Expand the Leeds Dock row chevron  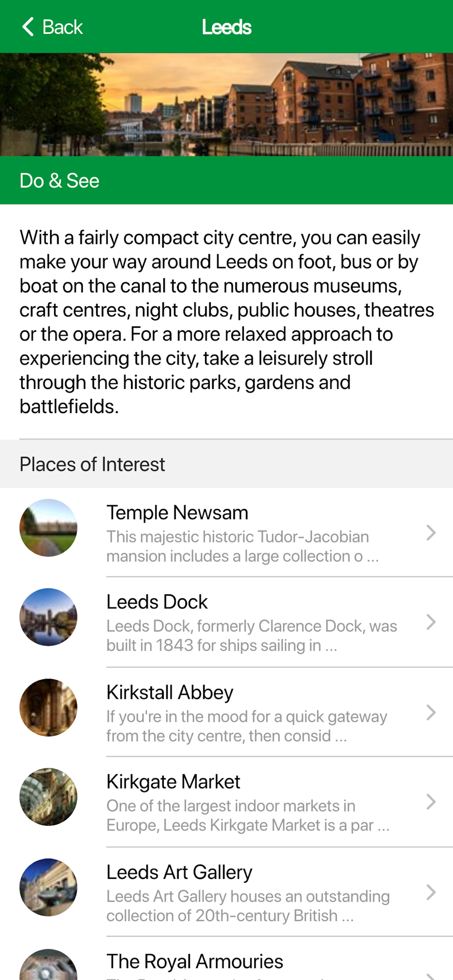coord(431,622)
